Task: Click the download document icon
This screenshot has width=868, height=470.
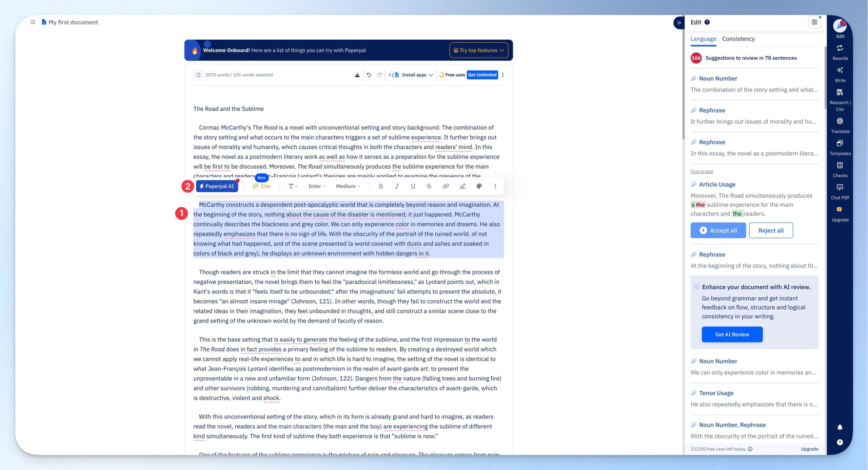Action: click(x=357, y=75)
